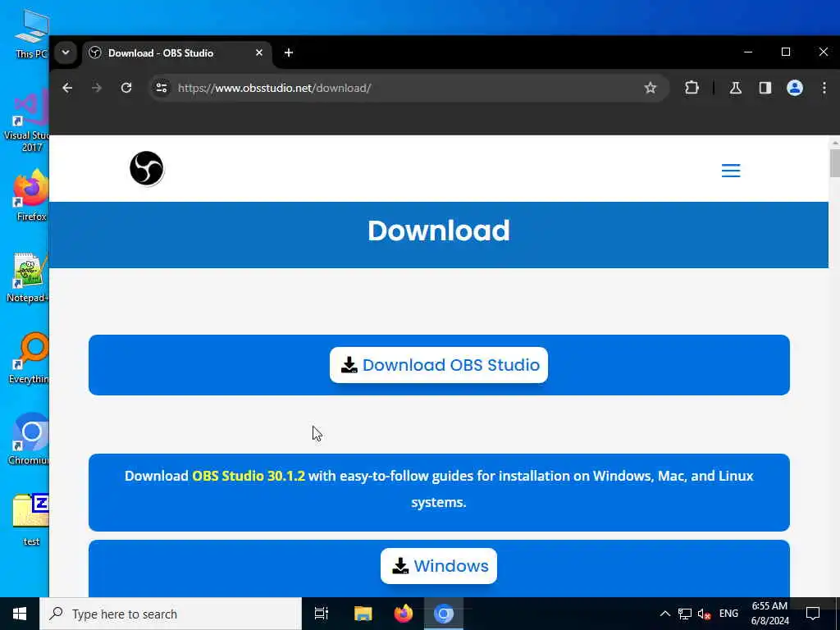Open the OBS Studio 30.1.2 link
This screenshot has height=630, width=840.
(x=249, y=476)
